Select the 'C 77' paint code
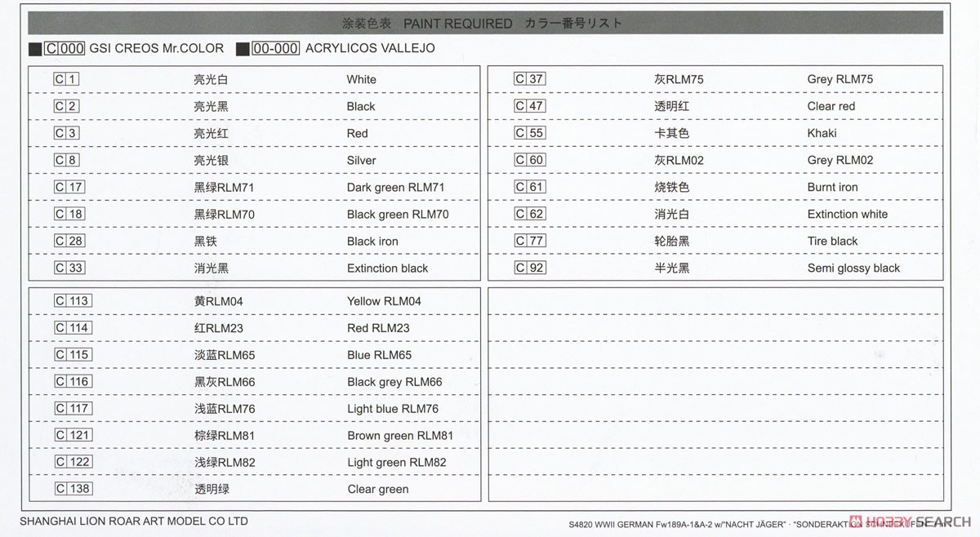The image size is (980, 537). pyautogui.click(x=530, y=241)
